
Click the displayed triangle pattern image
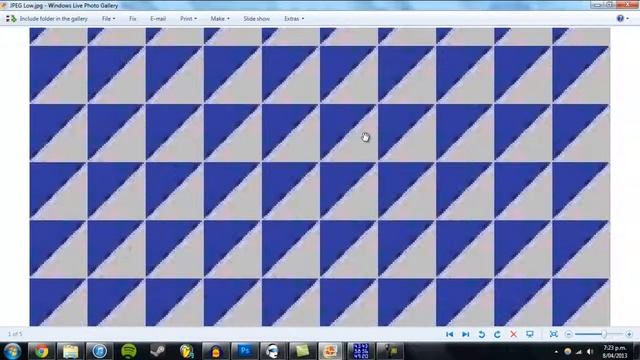[320, 177]
